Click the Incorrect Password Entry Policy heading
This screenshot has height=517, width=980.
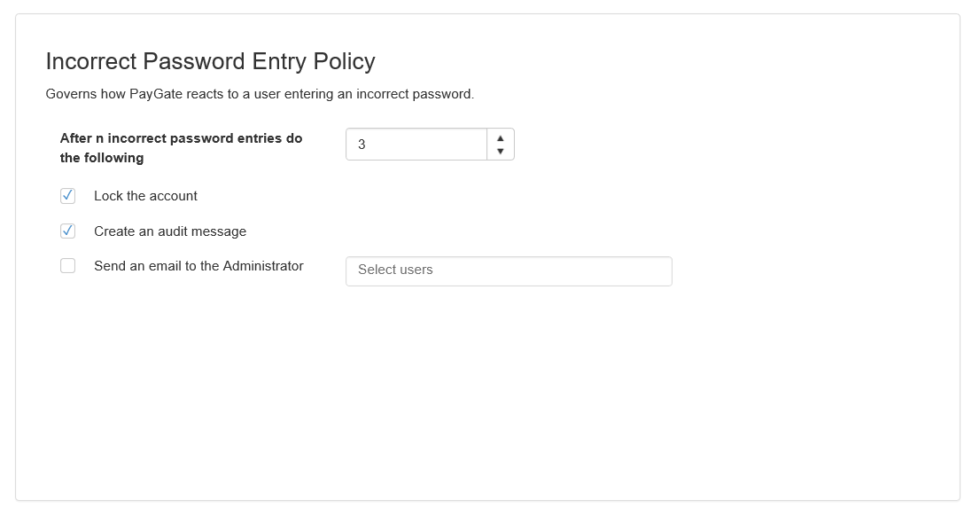click(211, 61)
